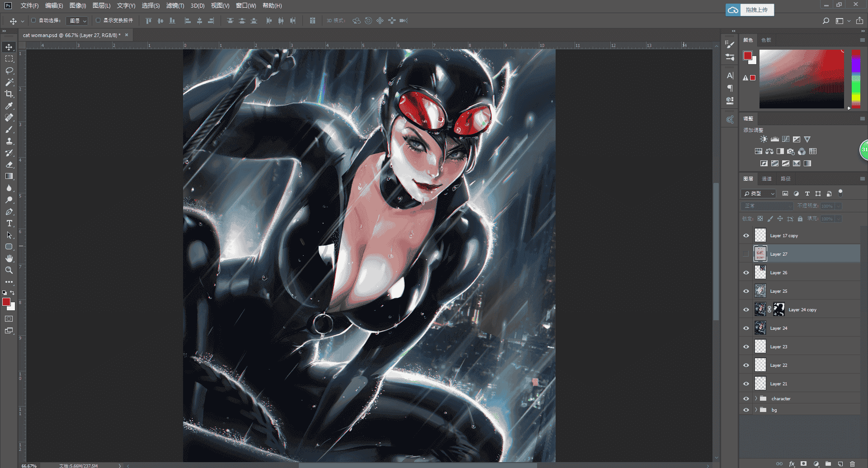
Task: Select the Zoom tool in toolbar
Action: click(x=9, y=270)
